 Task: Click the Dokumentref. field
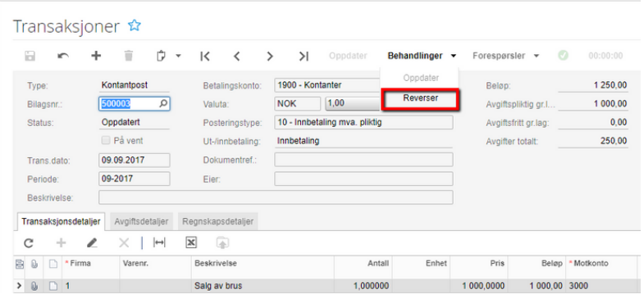[363, 160]
